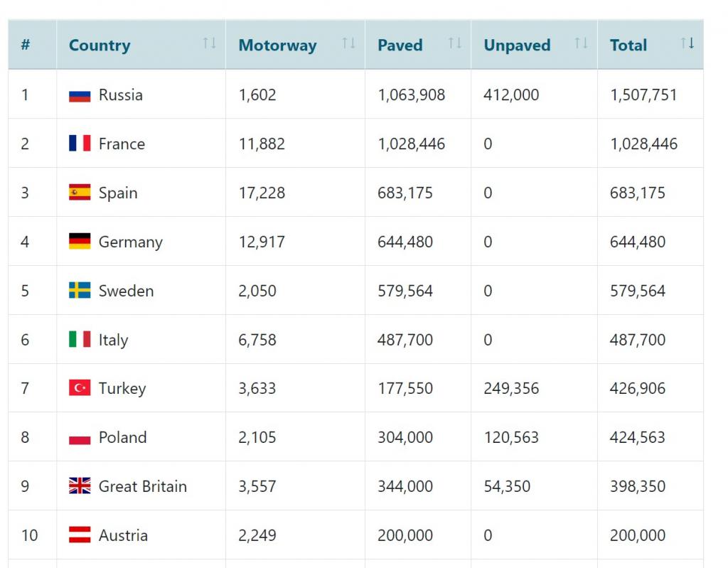The width and height of the screenshot is (728, 568).
Task: Click the Motorway column header label
Action: pyautogui.click(x=277, y=45)
